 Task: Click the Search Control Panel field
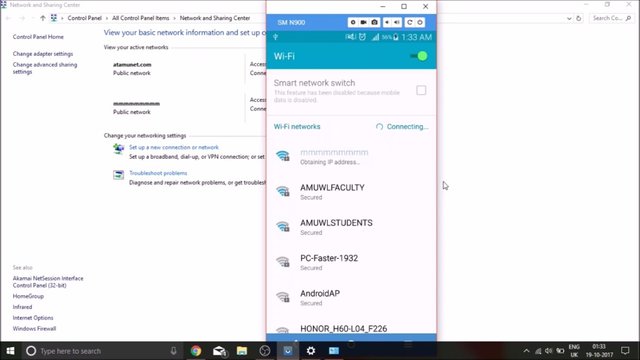click(611, 18)
